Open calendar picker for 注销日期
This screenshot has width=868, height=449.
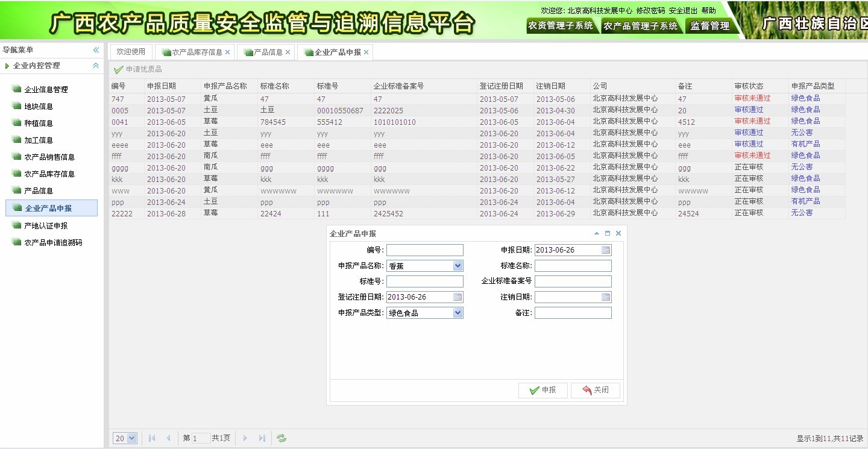(606, 297)
